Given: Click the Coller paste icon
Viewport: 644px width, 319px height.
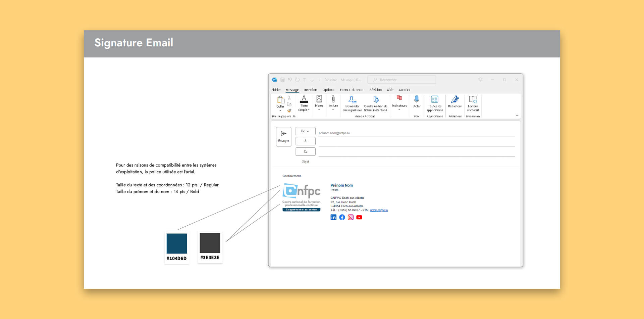Looking at the screenshot, I should [280, 99].
